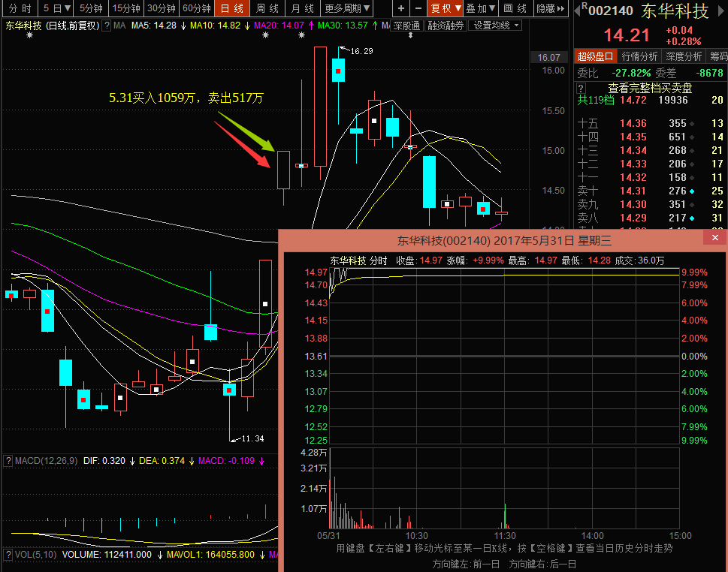Switch to 月线 monthly period

tap(303, 8)
